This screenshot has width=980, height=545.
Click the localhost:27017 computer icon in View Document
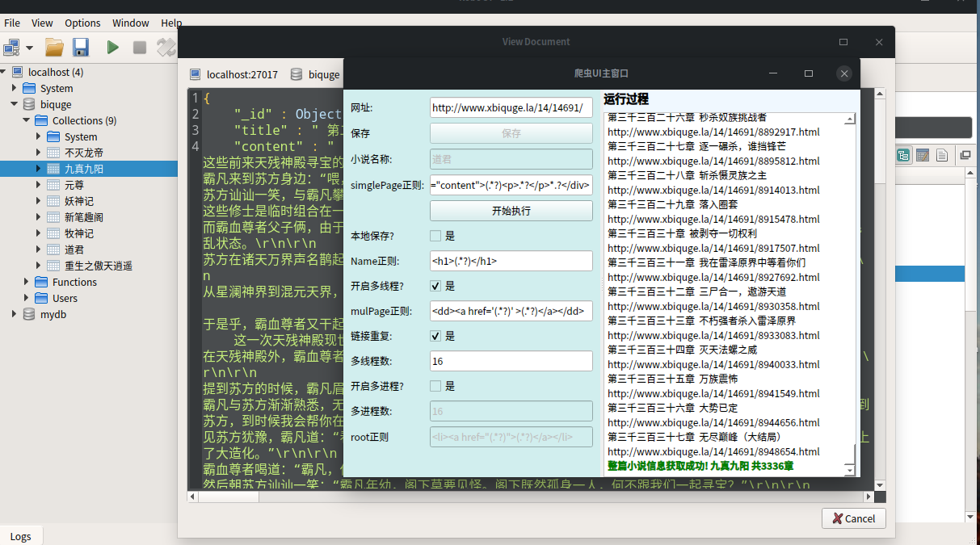tap(195, 74)
